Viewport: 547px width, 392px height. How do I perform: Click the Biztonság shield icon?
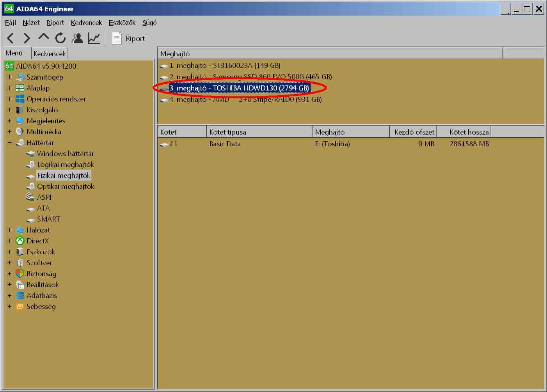click(20, 273)
